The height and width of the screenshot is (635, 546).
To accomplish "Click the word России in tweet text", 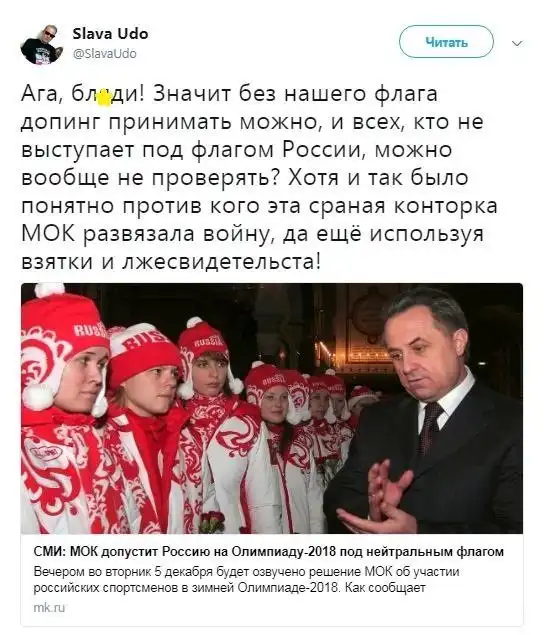I will 321,150.
